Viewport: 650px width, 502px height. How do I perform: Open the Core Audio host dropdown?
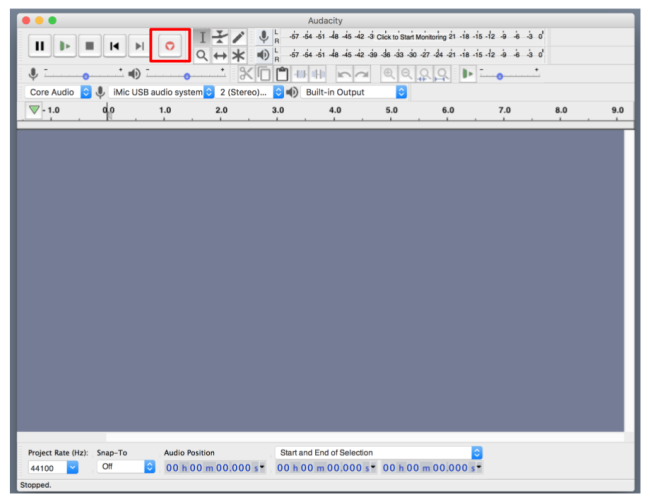tap(58, 92)
